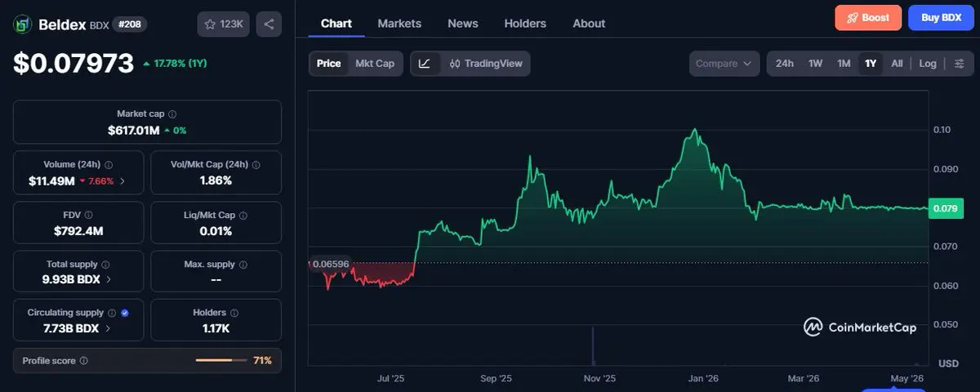The height and width of the screenshot is (392, 980).
Task: Click the 0.01% Liq/Mkt Cap value
Action: tap(216, 230)
